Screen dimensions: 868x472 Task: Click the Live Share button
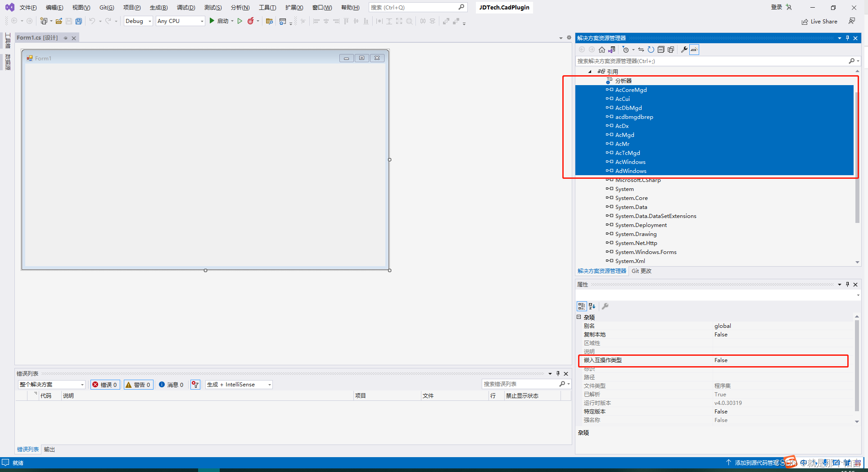pos(819,21)
